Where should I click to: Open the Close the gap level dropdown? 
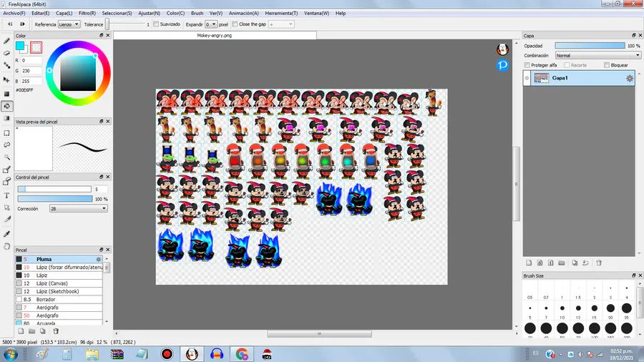(x=281, y=24)
